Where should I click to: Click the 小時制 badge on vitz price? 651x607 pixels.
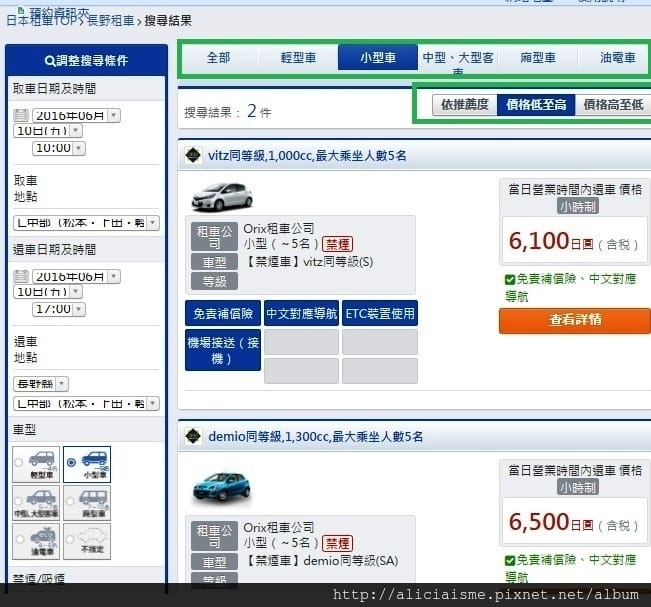click(578, 206)
